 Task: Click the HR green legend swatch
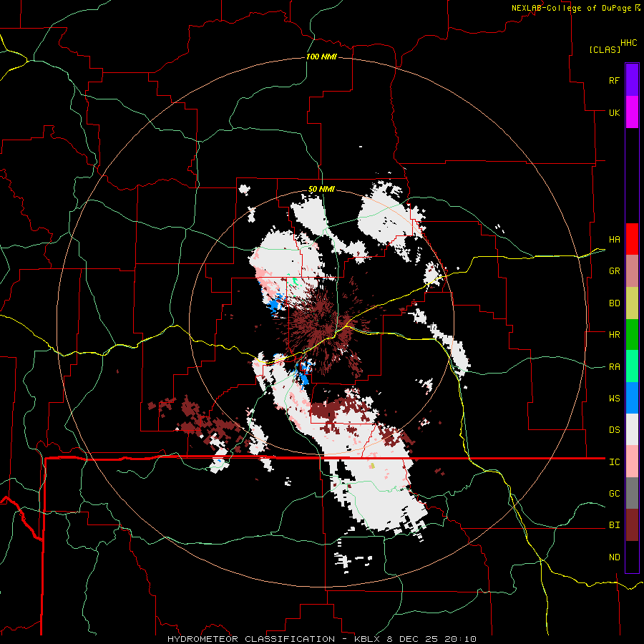pyautogui.click(x=632, y=335)
